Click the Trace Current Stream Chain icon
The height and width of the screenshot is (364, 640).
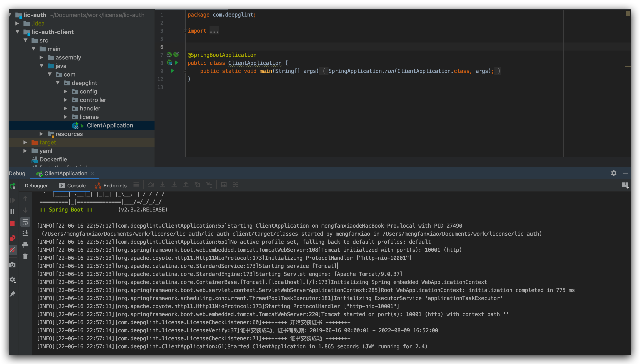[235, 185]
